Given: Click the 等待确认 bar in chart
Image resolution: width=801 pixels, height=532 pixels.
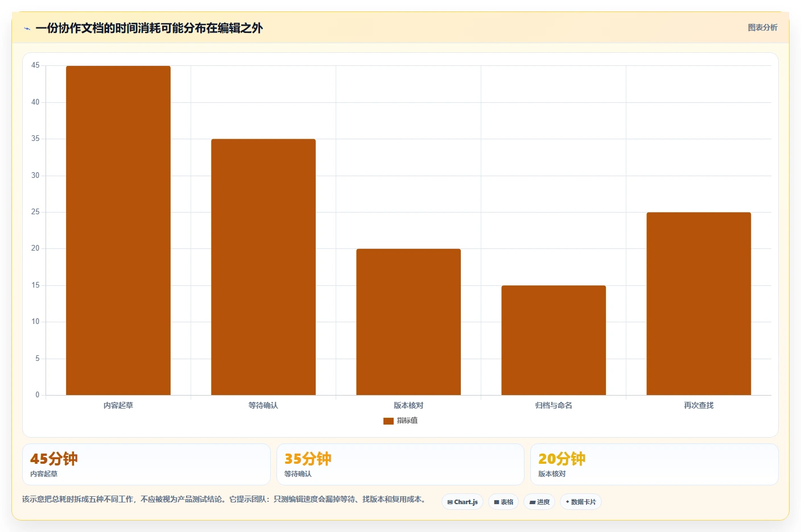Looking at the screenshot, I should (263, 267).
